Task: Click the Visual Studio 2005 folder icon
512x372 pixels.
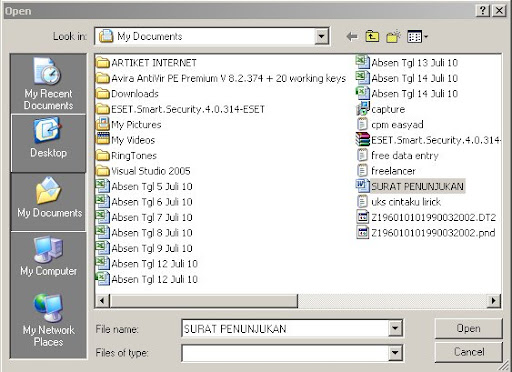Action: pyautogui.click(x=103, y=171)
